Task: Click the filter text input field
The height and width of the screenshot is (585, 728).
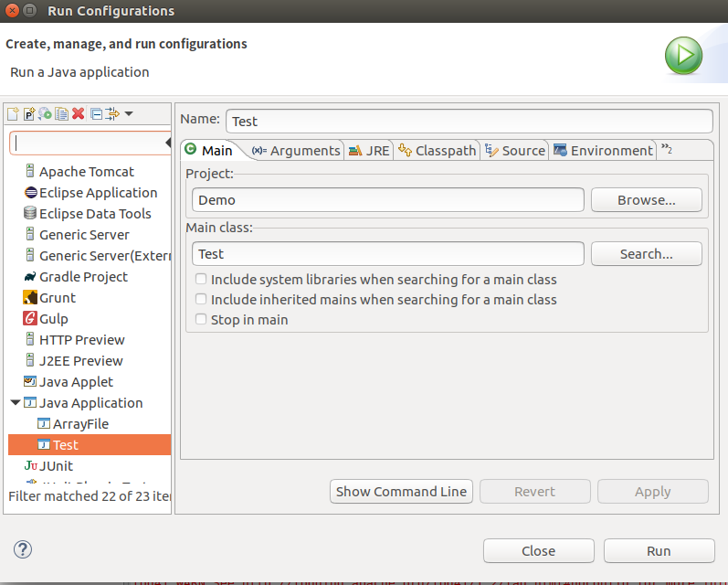Action: pyautogui.click(x=90, y=144)
